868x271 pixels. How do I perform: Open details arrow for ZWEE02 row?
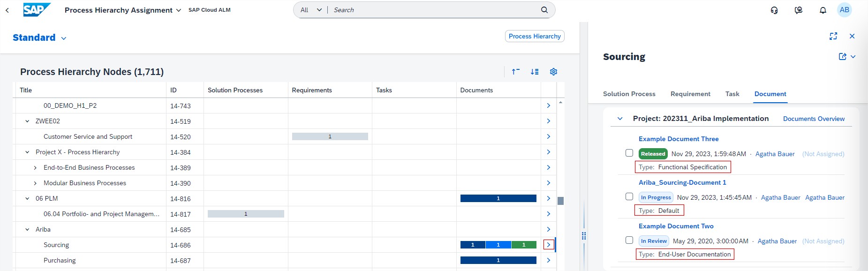(548, 121)
